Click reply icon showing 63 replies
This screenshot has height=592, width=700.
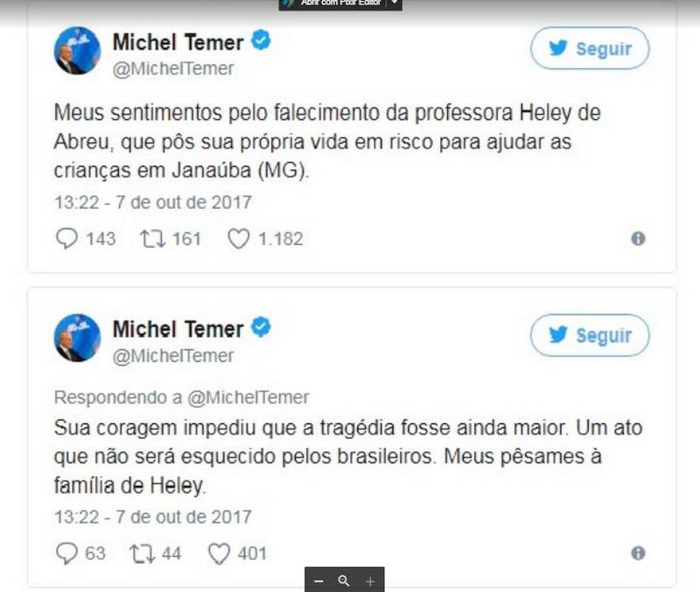point(66,554)
